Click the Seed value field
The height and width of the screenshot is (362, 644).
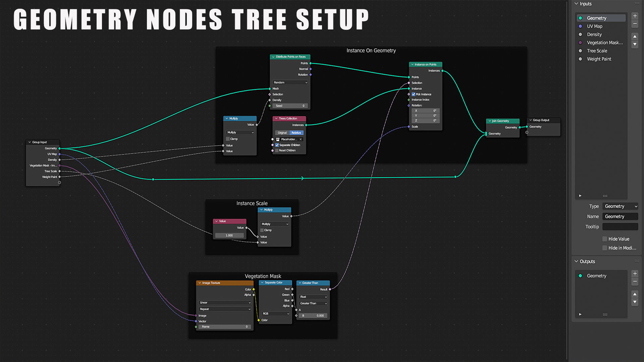[x=290, y=106]
